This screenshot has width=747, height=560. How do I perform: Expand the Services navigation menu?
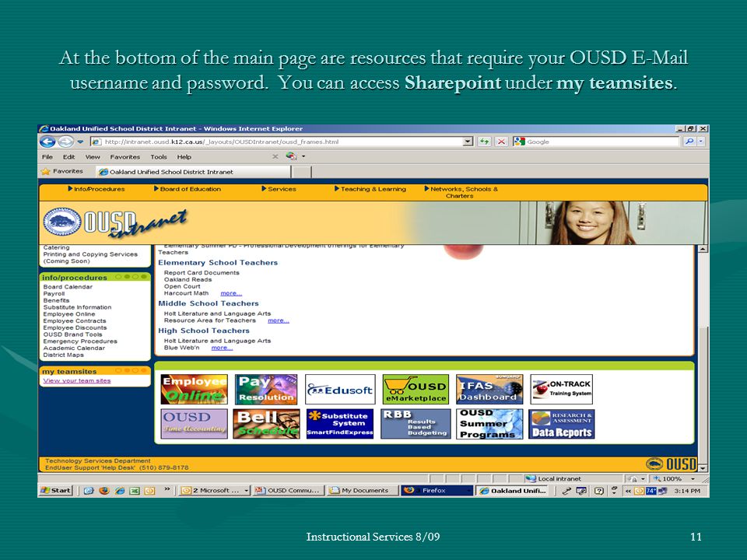[x=279, y=189]
